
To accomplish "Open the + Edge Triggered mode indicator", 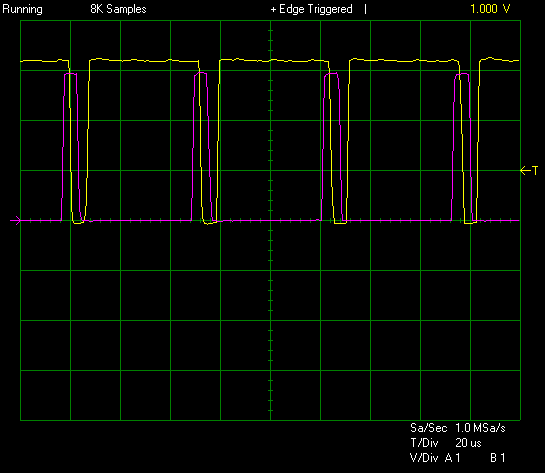I will 311,9.
